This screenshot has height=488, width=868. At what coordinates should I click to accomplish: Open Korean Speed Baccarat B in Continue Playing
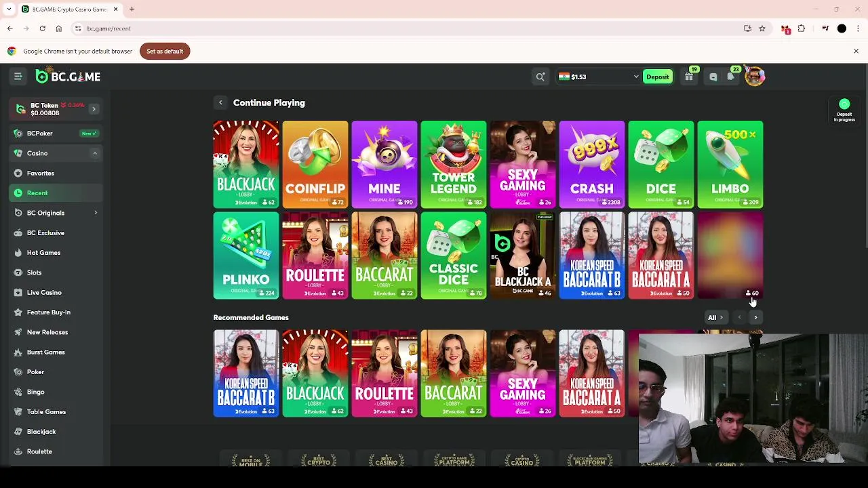pyautogui.click(x=592, y=256)
